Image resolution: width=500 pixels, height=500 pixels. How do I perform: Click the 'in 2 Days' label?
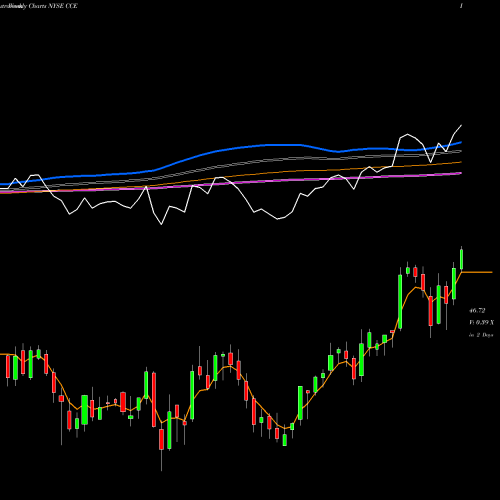481,335
